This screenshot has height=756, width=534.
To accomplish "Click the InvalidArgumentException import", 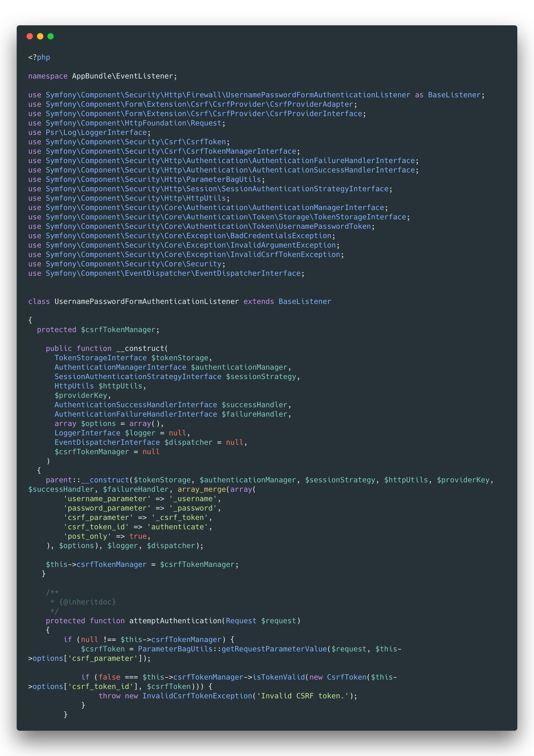I will [184, 245].
